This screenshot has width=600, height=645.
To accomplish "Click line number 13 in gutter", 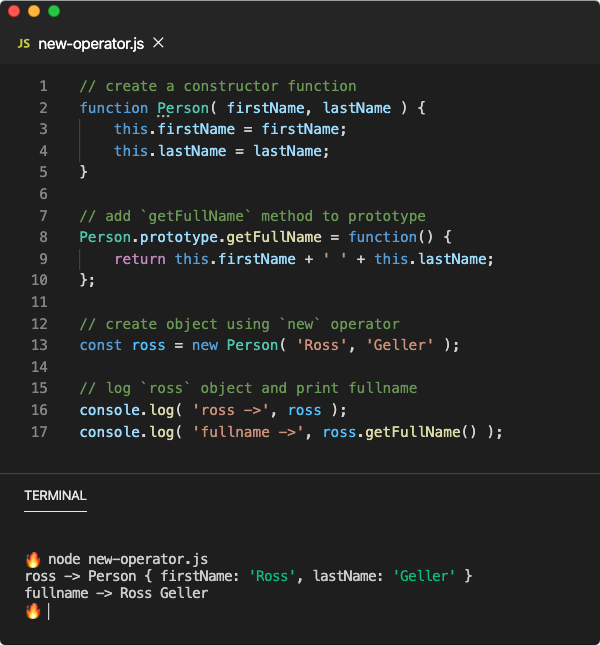I will pyautogui.click(x=39, y=345).
